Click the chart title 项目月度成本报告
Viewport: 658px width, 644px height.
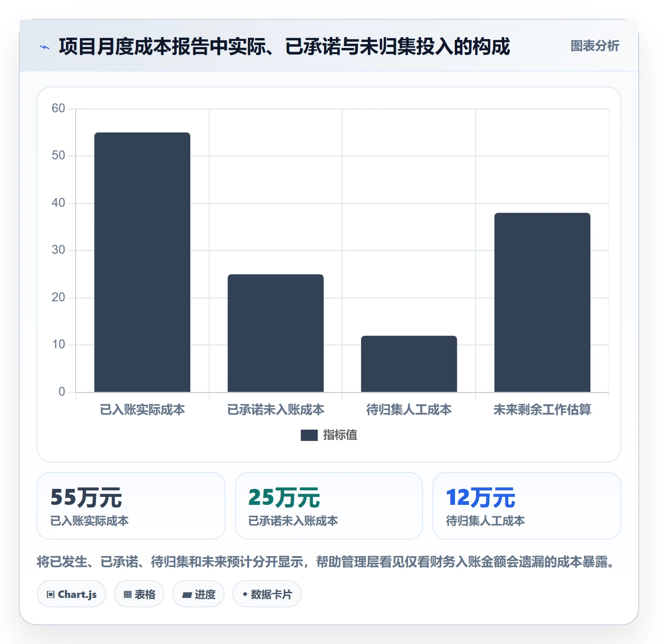click(x=284, y=47)
